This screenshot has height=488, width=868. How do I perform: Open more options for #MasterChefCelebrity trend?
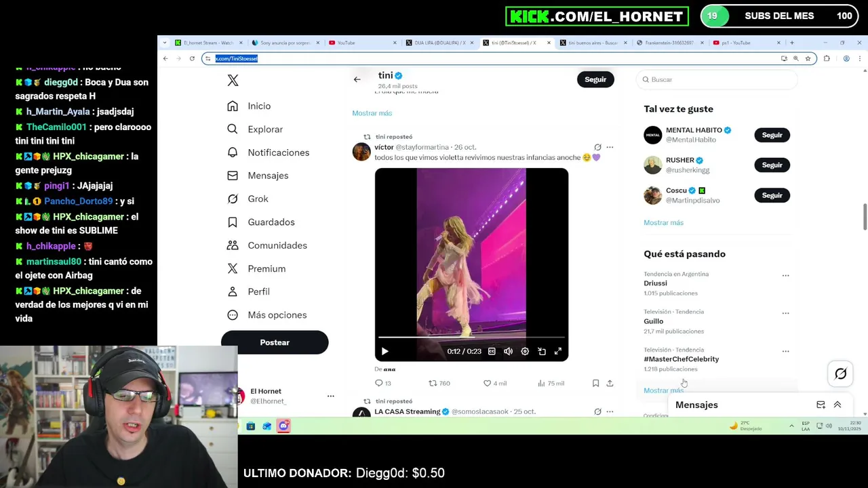pyautogui.click(x=785, y=351)
